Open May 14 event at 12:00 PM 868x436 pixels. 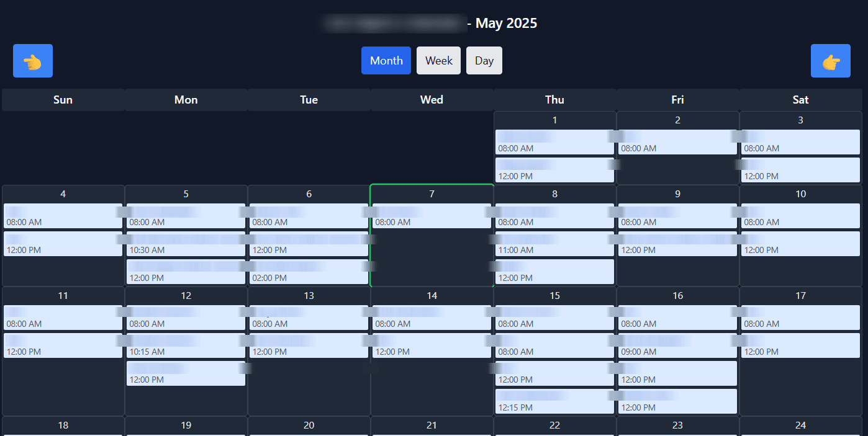pyautogui.click(x=432, y=345)
